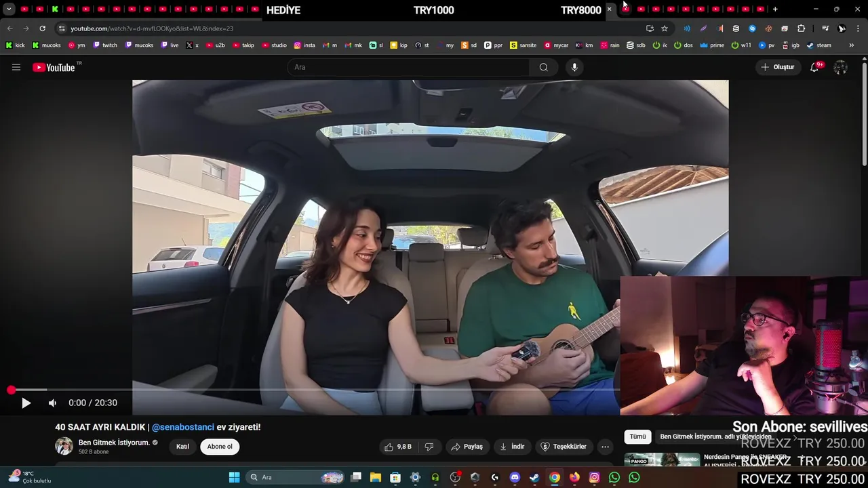Join the channel with Katıl button
The height and width of the screenshot is (488, 868).
tap(182, 447)
